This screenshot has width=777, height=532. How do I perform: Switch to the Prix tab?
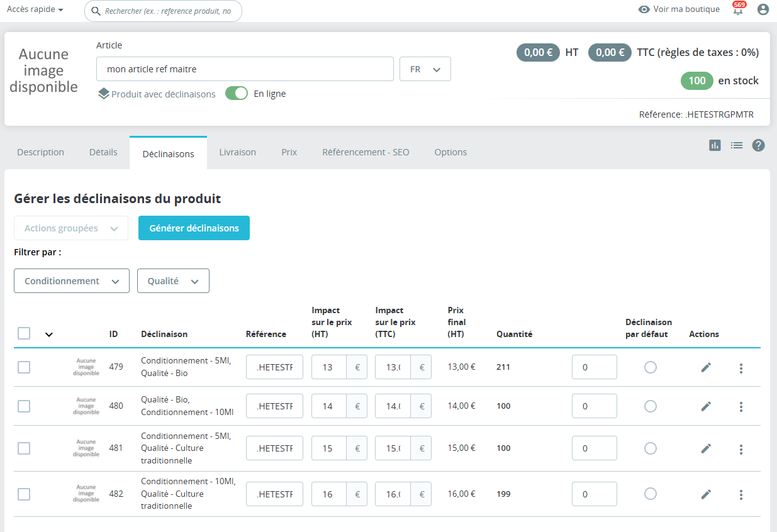pos(289,152)
